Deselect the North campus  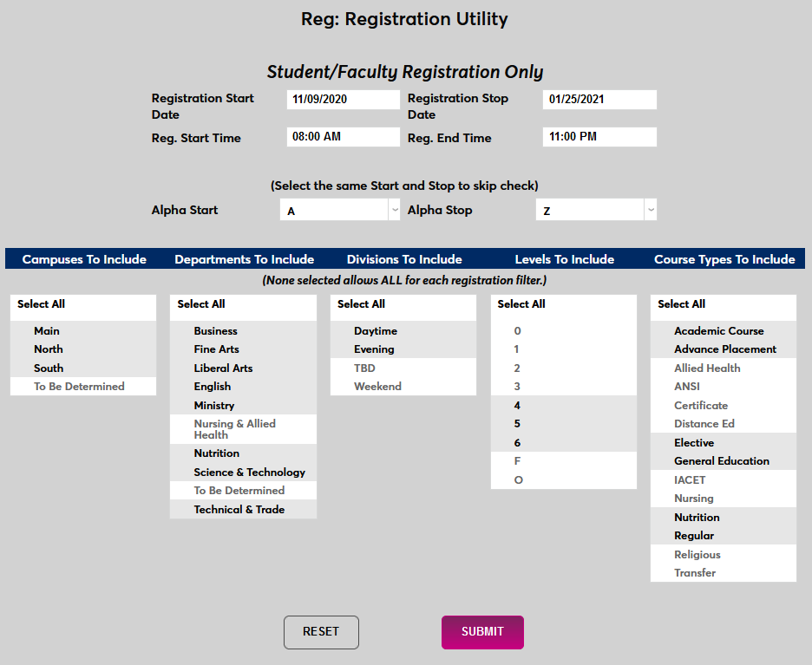click(48, 349)
